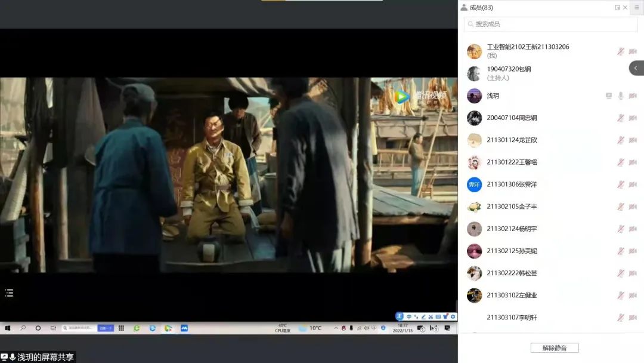
Task: Close the 成员 members panel
Action: 625,7
